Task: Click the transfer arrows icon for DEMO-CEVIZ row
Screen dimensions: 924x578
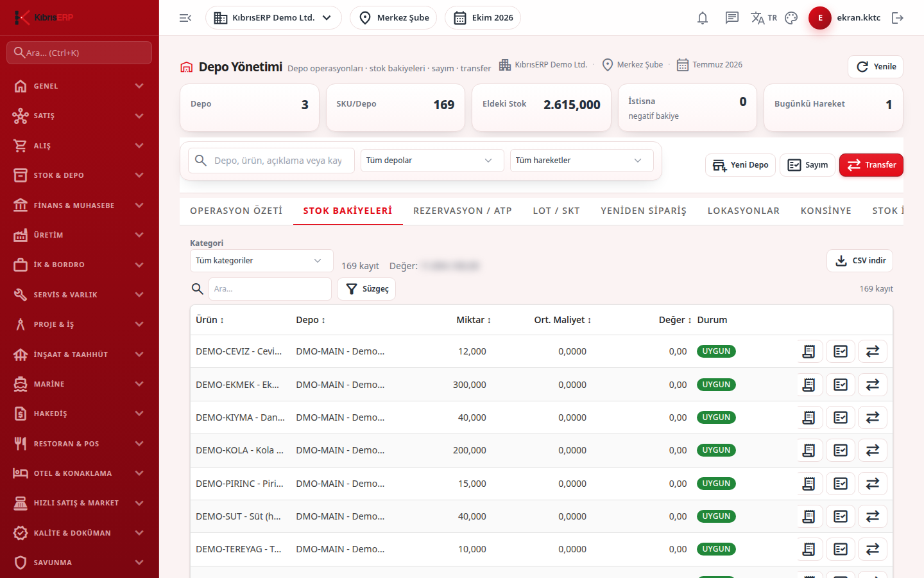Action: (873, 351)
